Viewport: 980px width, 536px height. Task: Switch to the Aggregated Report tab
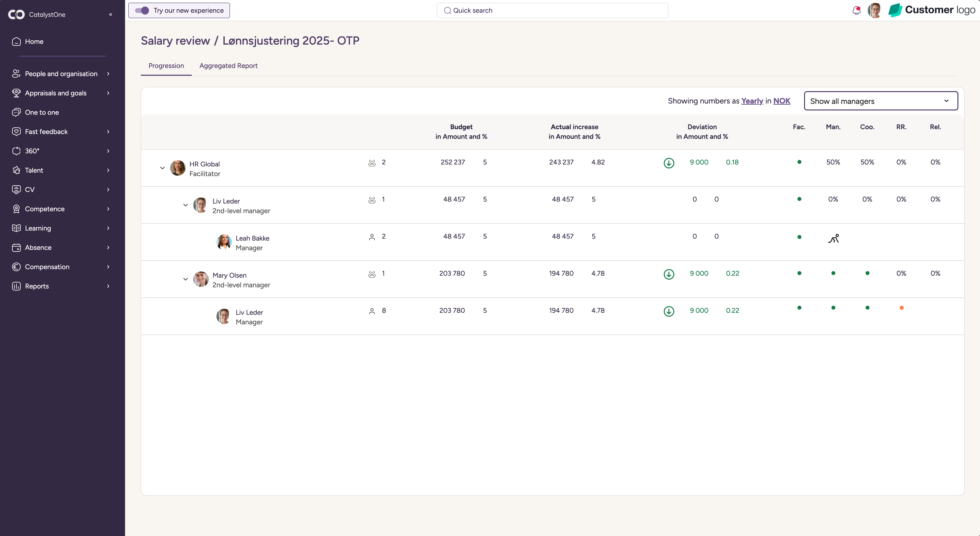click(x=228, y=65)
